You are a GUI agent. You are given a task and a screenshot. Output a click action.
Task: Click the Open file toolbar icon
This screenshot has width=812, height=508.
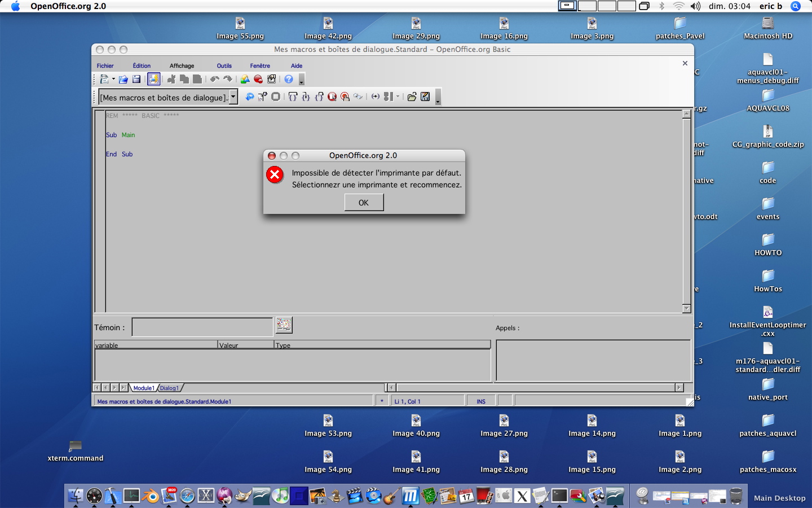point(123,80)
